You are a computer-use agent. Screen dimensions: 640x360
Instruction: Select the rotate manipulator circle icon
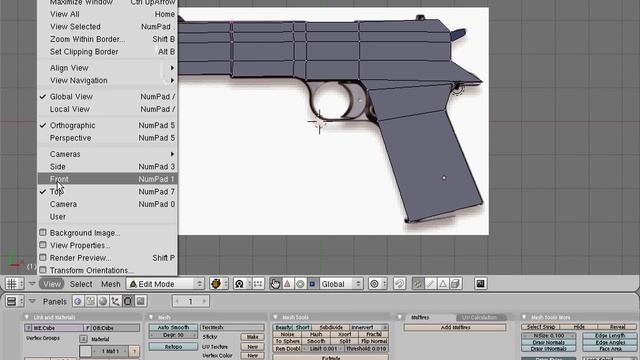pyautogui.click(x=300, y=284)
